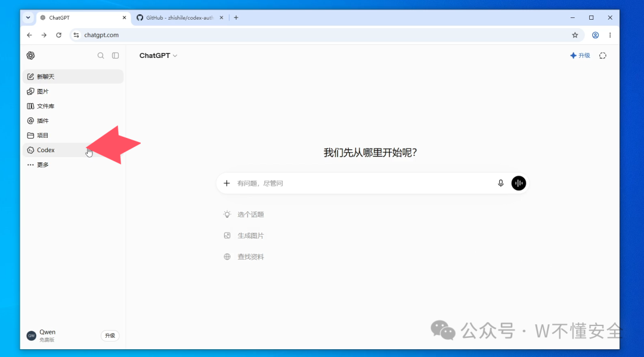The height and width of the screenshot is (357, 644).
Task: Click the picture icon beside 生成图片
Action: coord(227,236)
